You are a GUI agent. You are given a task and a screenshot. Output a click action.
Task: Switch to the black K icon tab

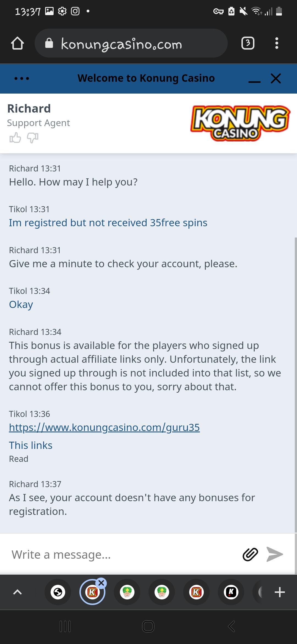point(231,592)
